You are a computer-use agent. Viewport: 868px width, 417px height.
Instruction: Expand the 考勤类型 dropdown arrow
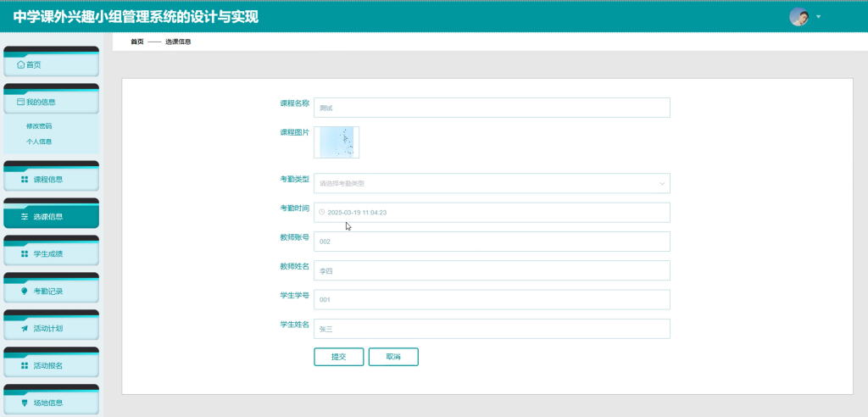coord(662,183)
